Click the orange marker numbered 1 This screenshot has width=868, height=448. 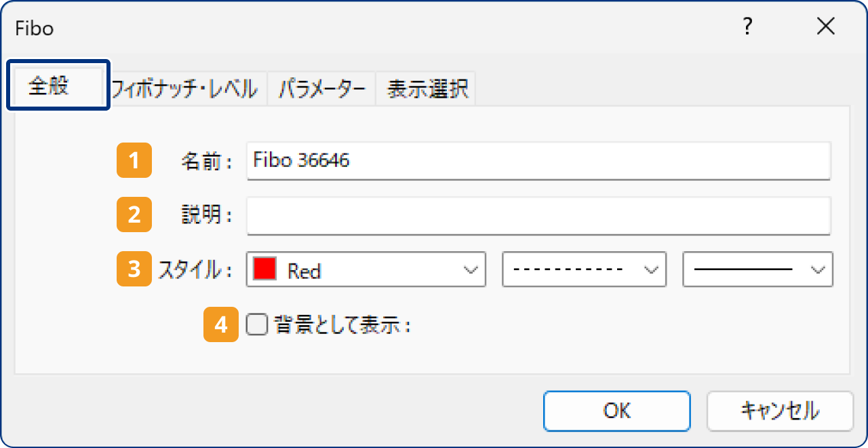tap(134, 161)
